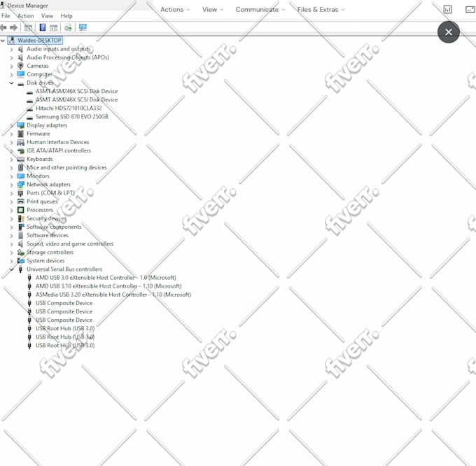Click the System devices folder icon
This screenshot has height=466, width=476.
tap(20, 261)
